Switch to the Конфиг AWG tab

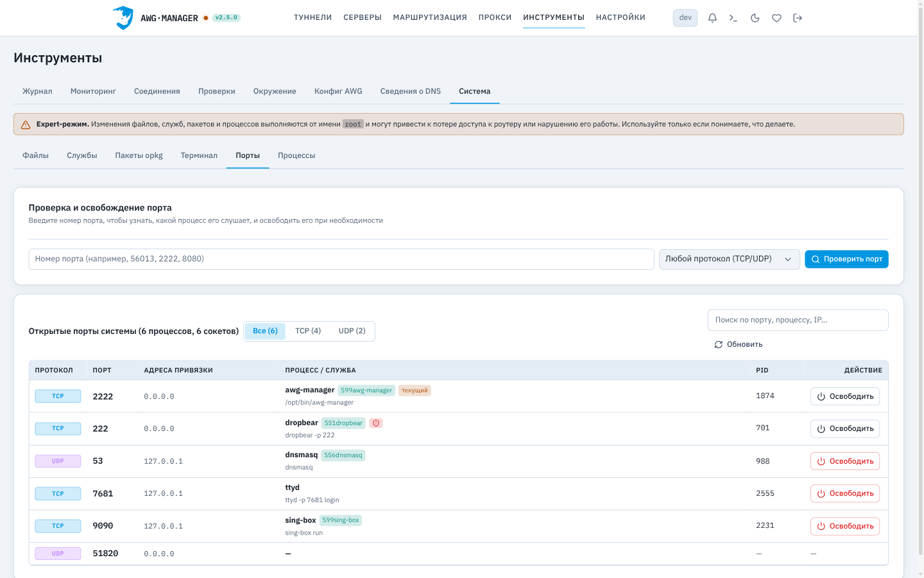point(338,91)
